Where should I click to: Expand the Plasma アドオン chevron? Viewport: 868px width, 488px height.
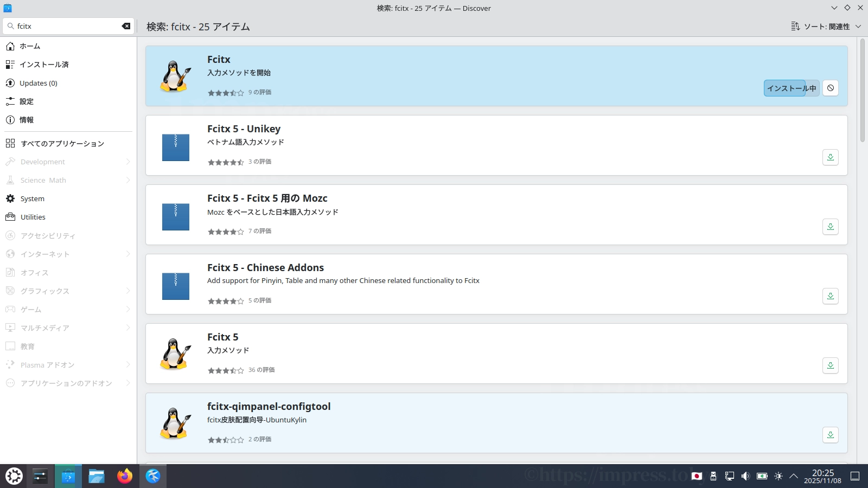(128, 364)
